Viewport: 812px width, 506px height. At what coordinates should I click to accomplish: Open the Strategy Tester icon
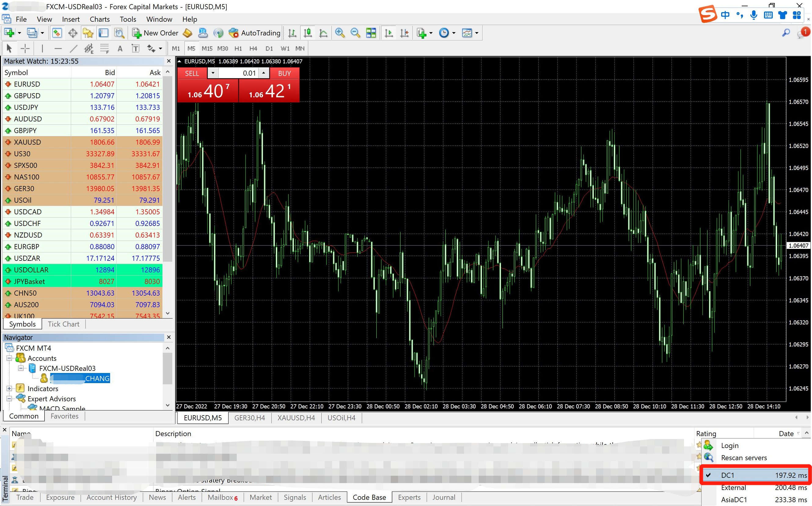tap(119, 33)
